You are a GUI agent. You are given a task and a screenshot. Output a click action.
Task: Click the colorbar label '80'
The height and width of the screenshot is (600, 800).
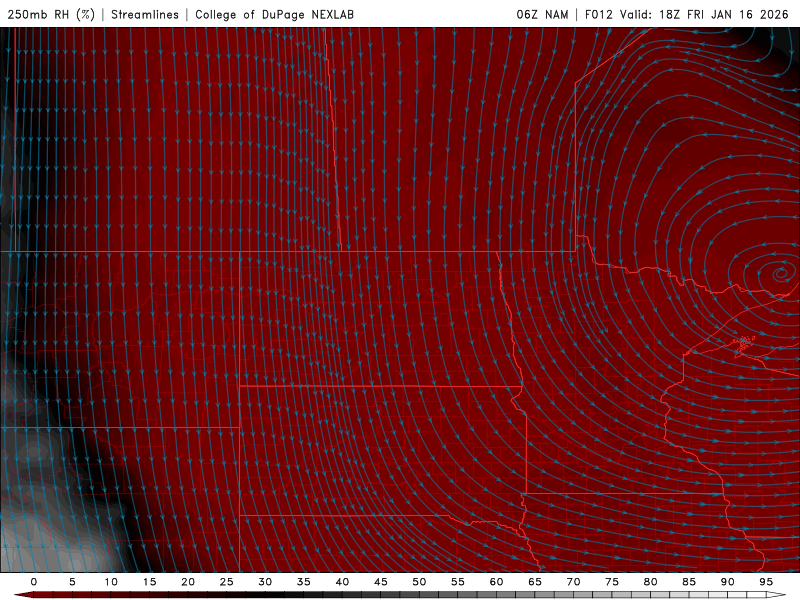(x=651, y=582)
